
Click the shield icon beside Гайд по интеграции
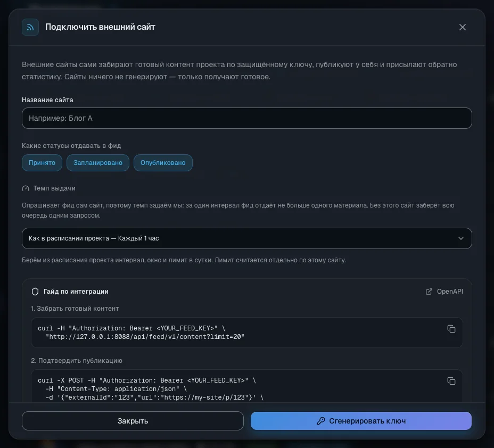coord(35,292)
